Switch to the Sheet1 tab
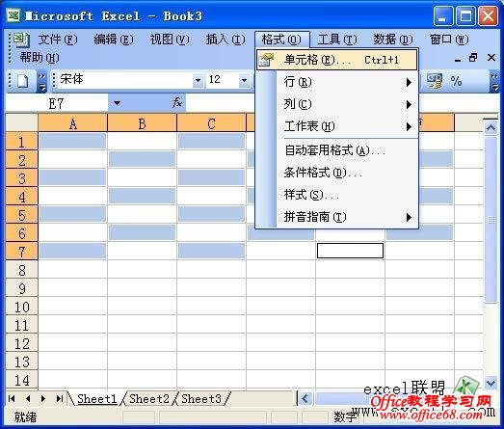 (x=96, y=399)
